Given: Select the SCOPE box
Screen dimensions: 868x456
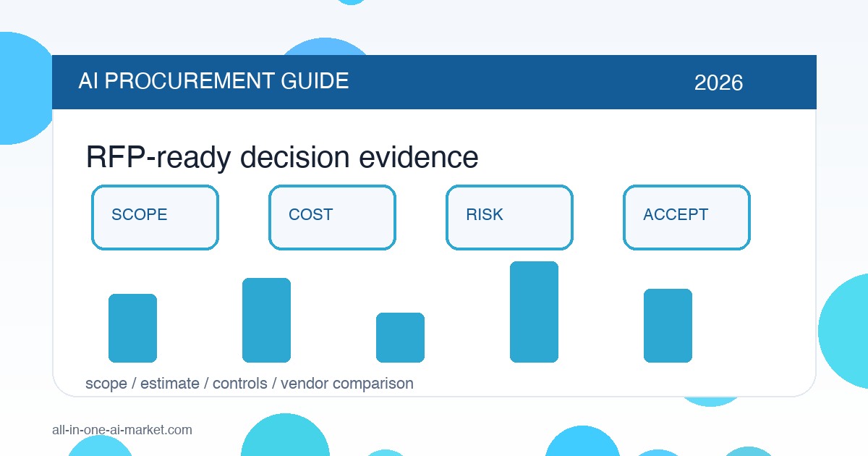Looking at the screenshot, I should tap(155, 218).
